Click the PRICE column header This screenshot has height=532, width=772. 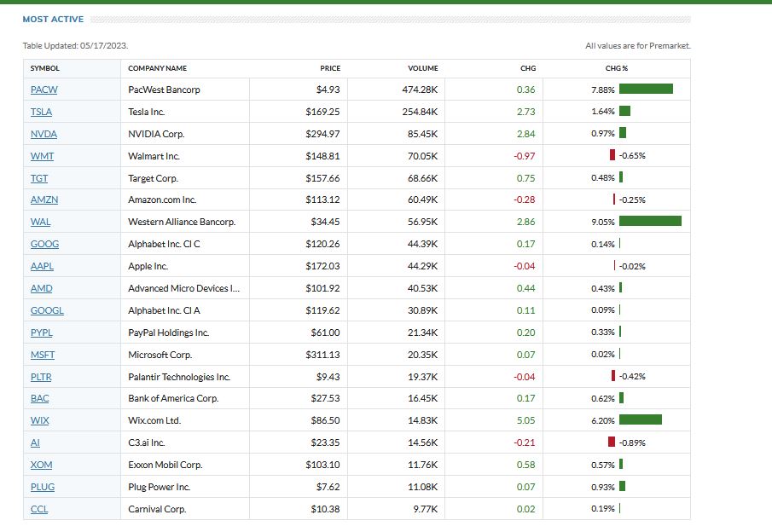point(330,68)
